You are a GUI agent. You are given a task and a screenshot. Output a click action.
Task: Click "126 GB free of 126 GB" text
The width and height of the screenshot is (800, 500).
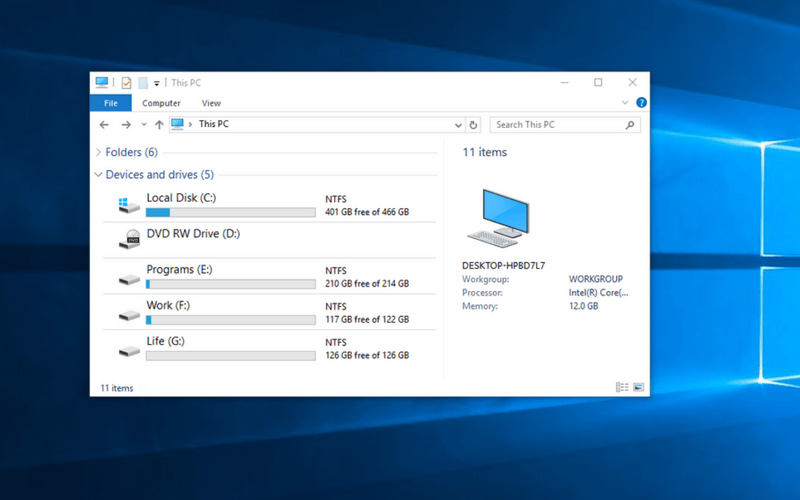coord(367,355)
